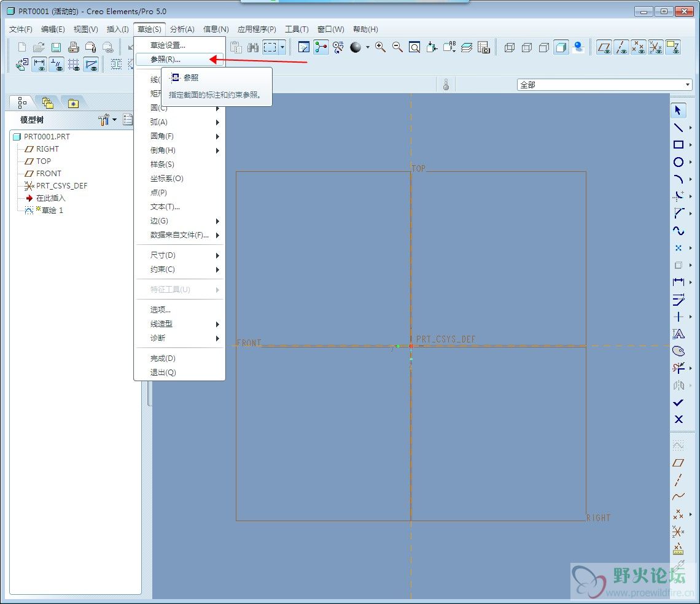Click the save icon in toolbar
The width and height of the screenshot is (700, 604).
56,47
